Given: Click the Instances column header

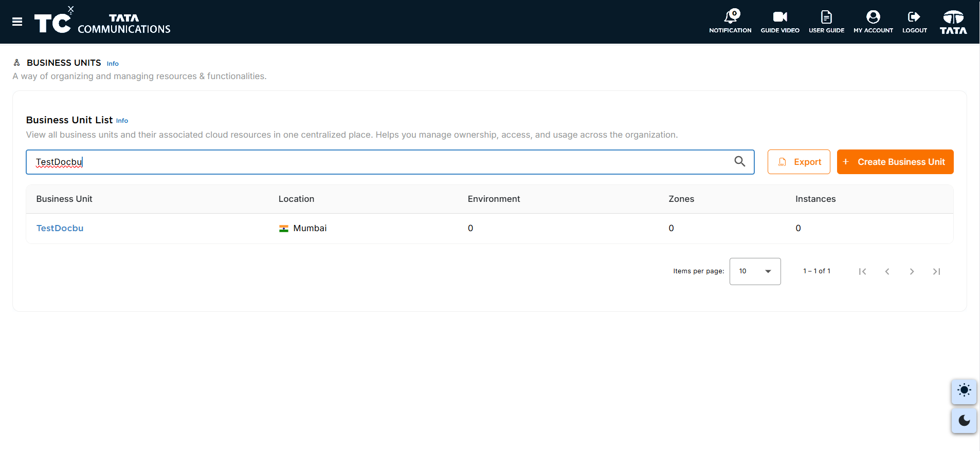Looking at the screenshot, I should (x=815, y=199).
